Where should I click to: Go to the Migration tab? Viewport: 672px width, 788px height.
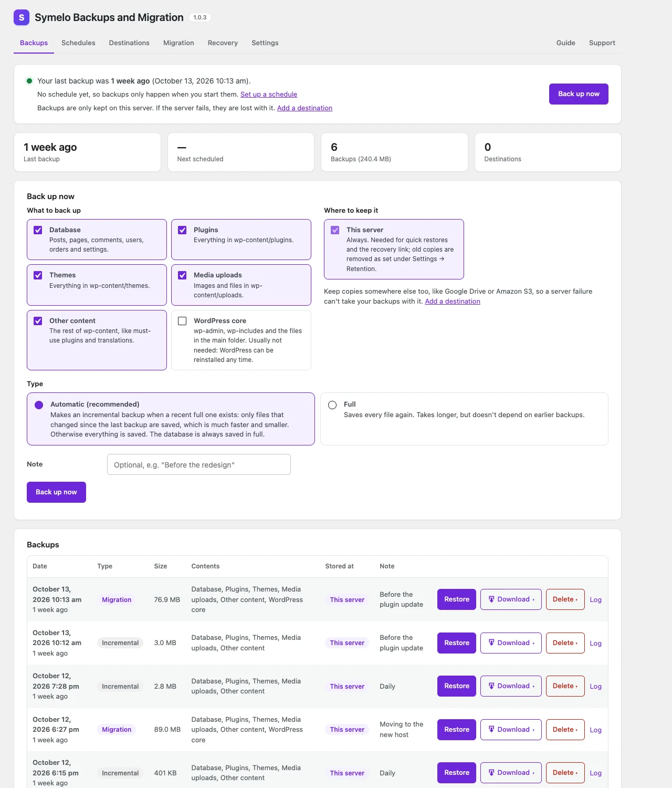[x=178, y=43]
